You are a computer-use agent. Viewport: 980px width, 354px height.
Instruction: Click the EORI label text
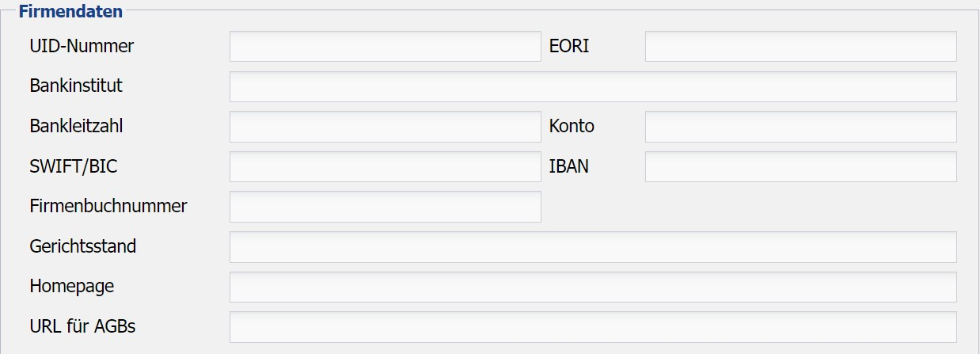pos(568,47)
